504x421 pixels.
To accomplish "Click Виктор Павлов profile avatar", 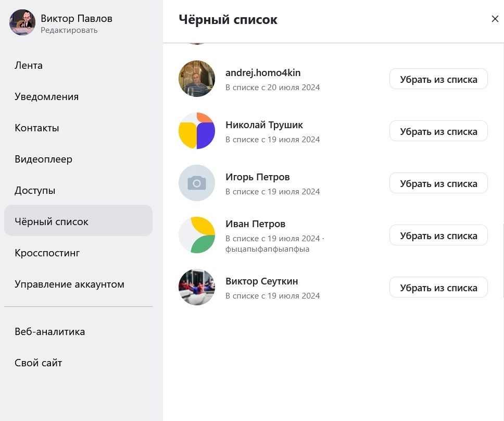I will (22, 22).
